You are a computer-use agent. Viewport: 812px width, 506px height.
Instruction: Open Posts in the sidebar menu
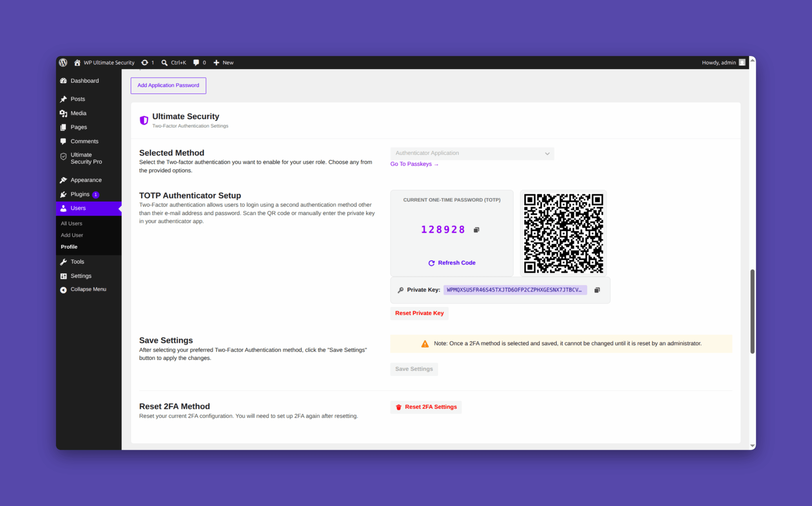pos(89,99)
